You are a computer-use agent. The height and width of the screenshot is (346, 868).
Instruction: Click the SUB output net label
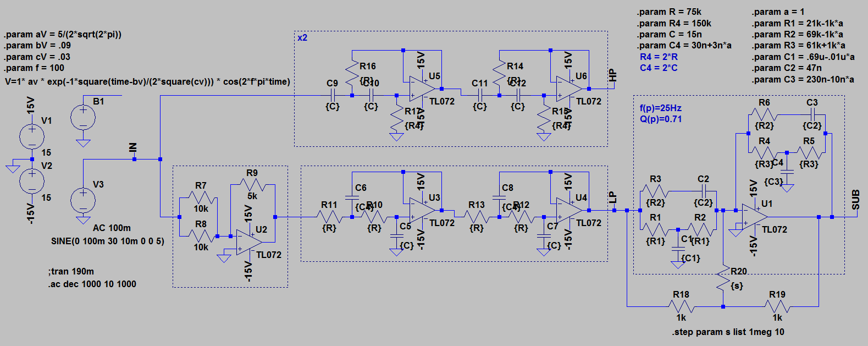(856, 200)
